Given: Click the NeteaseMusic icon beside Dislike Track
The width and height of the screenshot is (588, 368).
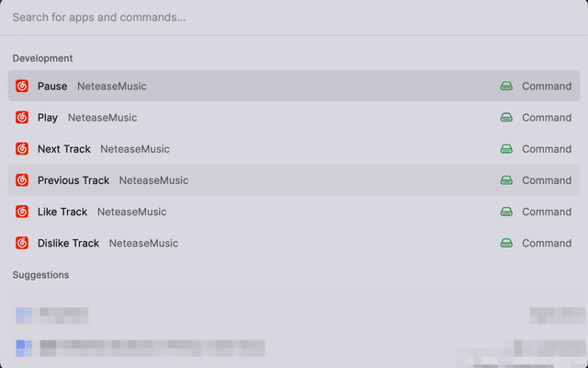Looking at the screenshot, I should pos(22,243).
